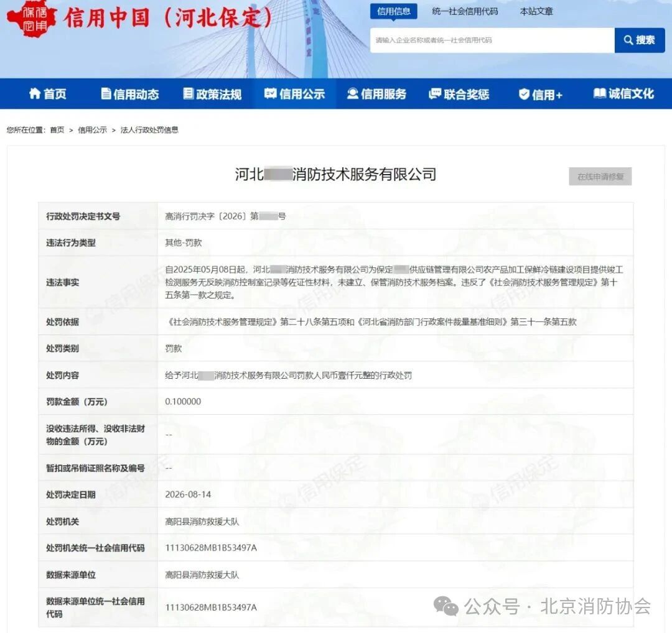
Task: Click the 违法事实 row label
Action: [63, 282]
